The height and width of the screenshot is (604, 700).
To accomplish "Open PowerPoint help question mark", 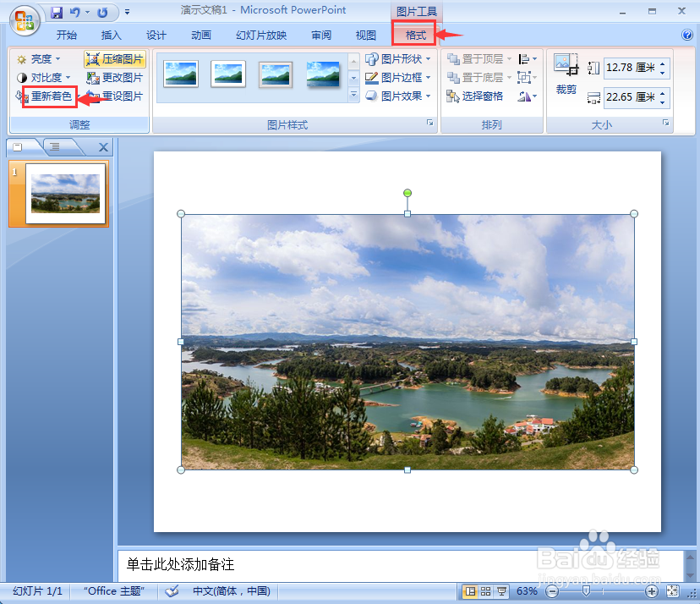I will click(x=687, y=35).
